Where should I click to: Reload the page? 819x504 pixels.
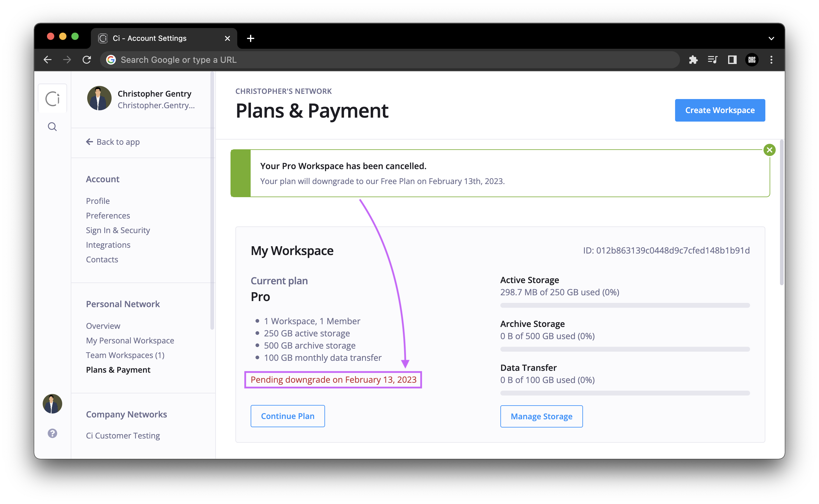pos(87,60)
